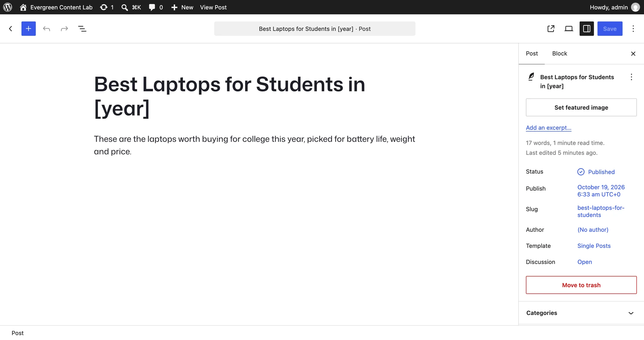Change the Single Posts template
This screenshot has height=340, width=644.
pos(594,246)
